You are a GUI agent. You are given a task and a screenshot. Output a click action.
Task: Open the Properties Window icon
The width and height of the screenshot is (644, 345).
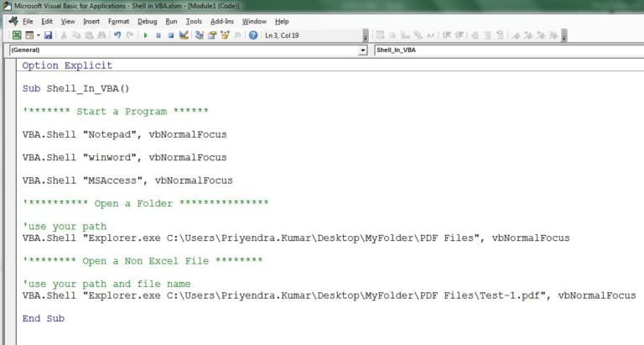(212, 35)
